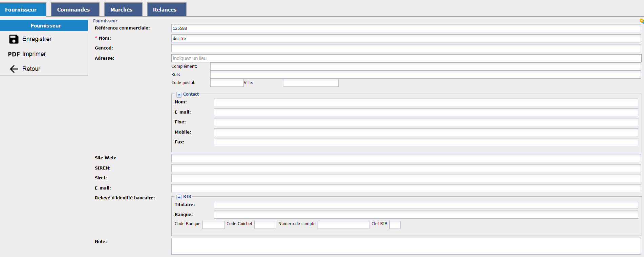Click the PDF icon next to Imprimer
Image resolution: width=644 pixels, height=257 pixels.
[x=14, y=54]
